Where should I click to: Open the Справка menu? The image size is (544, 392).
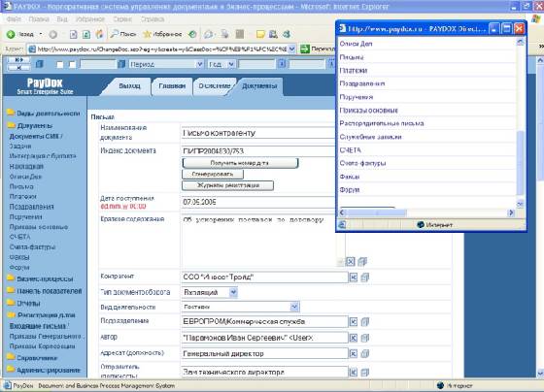coord(153,19)
